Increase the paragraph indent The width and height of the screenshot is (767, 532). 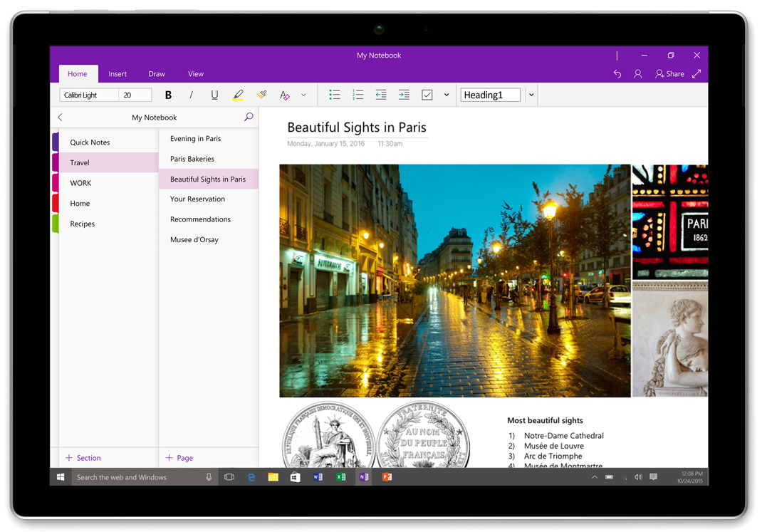tap(404, 95)
